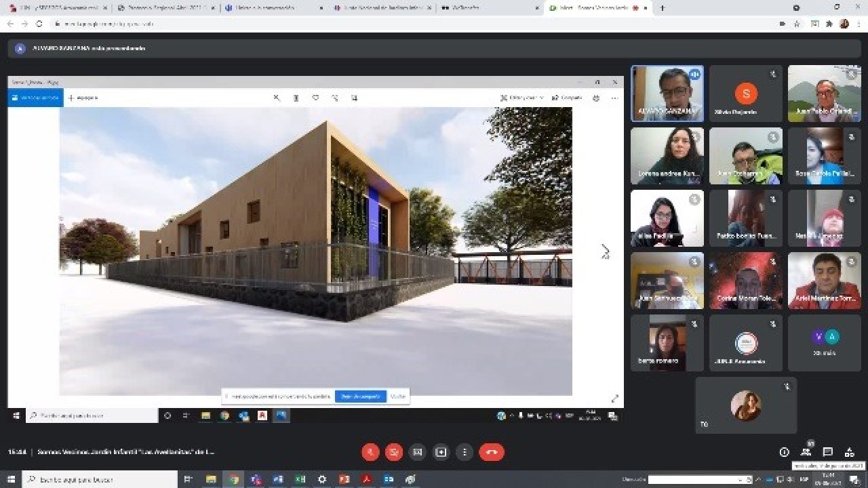Open more options three-dot menu in Meet
868x488 pixels.
[465, 452]
